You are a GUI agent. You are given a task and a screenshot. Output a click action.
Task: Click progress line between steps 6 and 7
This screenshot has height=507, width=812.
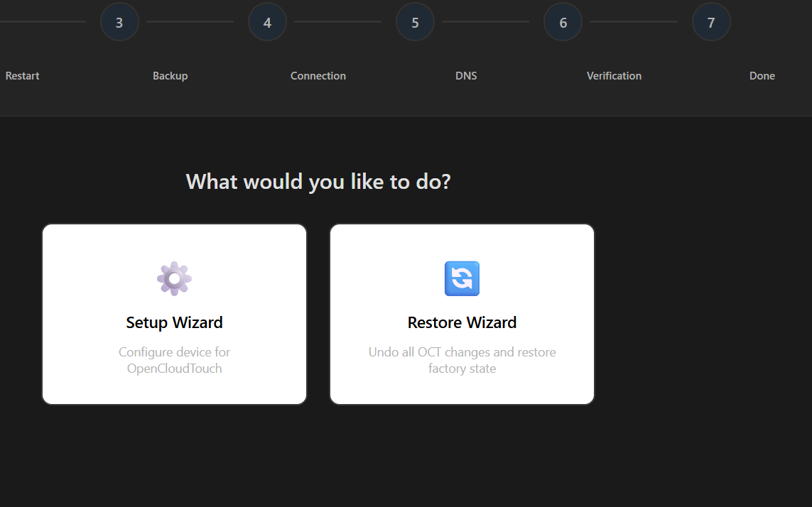click(634, 22)
